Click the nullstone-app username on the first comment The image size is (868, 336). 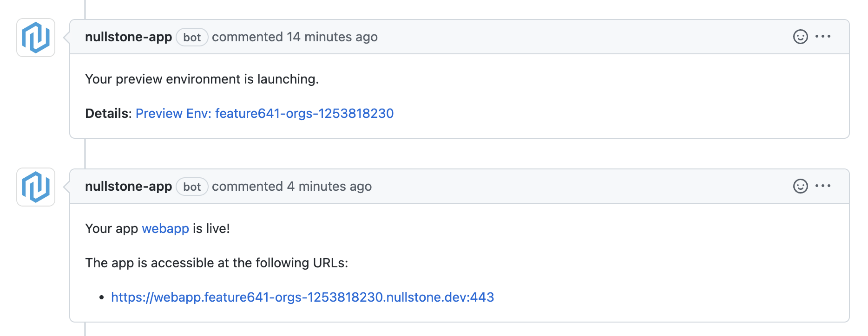pos(129,37)
